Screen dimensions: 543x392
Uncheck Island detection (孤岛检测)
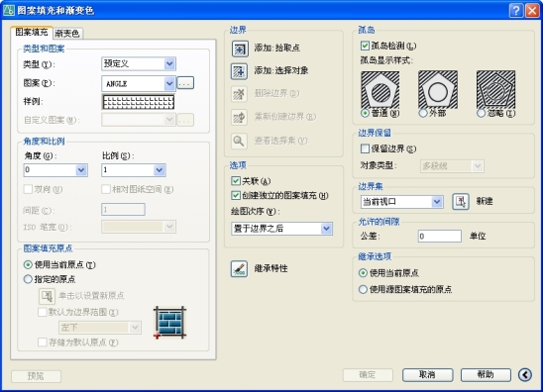click(365, 46)
